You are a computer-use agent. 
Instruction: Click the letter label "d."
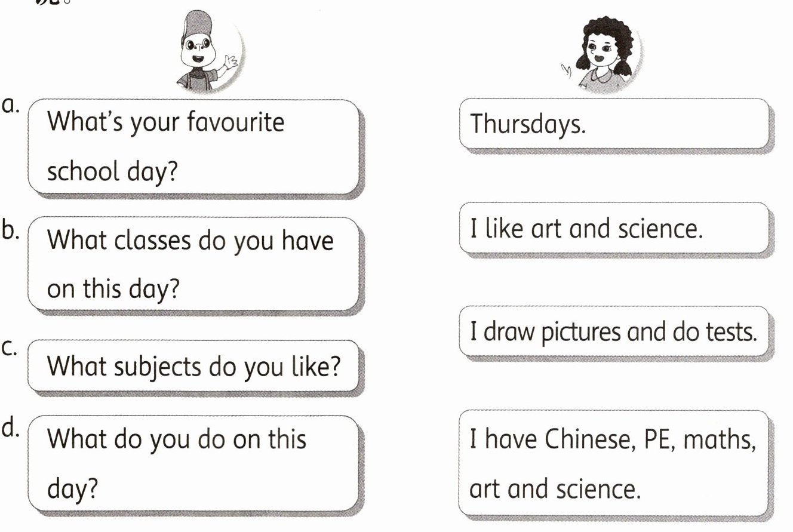tap(11, 429)
